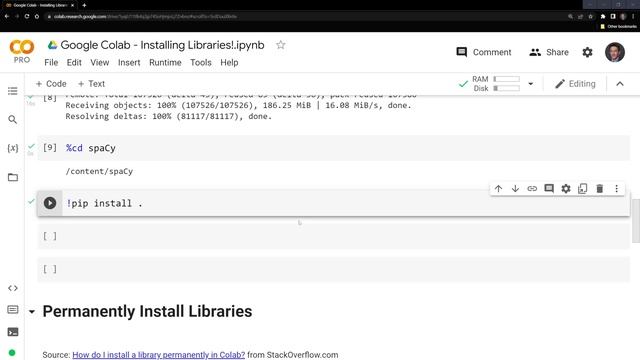Image resolution: width=640 pixels, height=360 pixels.
Task: Open the runtime connection dropdown arrow
Action: click(531, 84)
